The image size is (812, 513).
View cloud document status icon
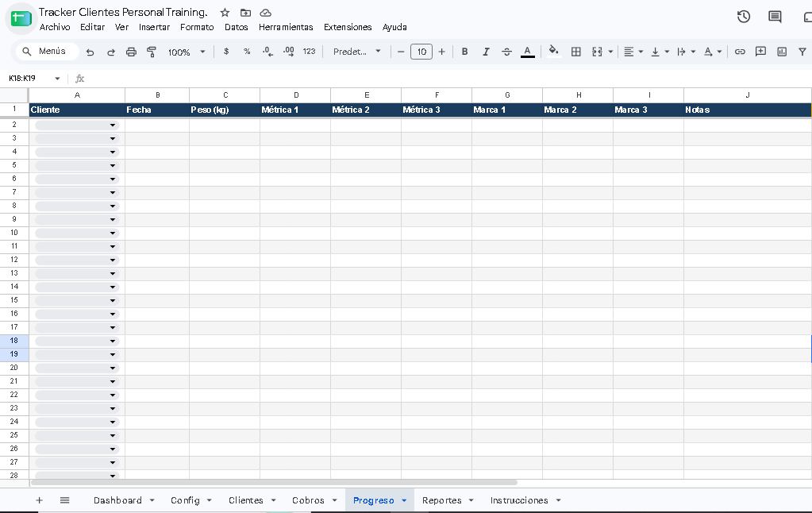coord(265,13)
